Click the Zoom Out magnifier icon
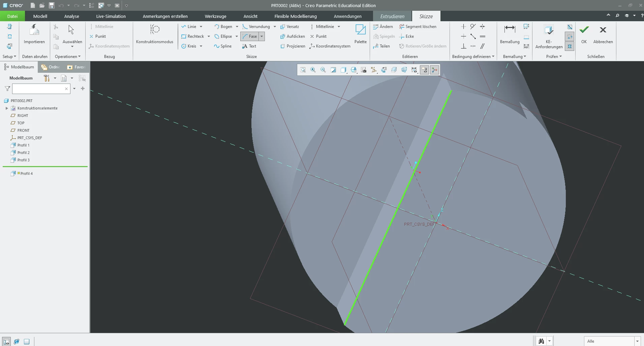This screenshot has width=644, height=346. 323,70
